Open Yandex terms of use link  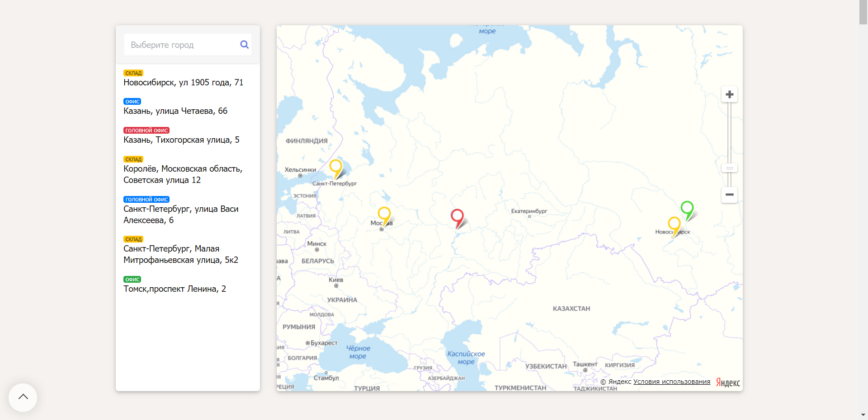click(671, 382)
